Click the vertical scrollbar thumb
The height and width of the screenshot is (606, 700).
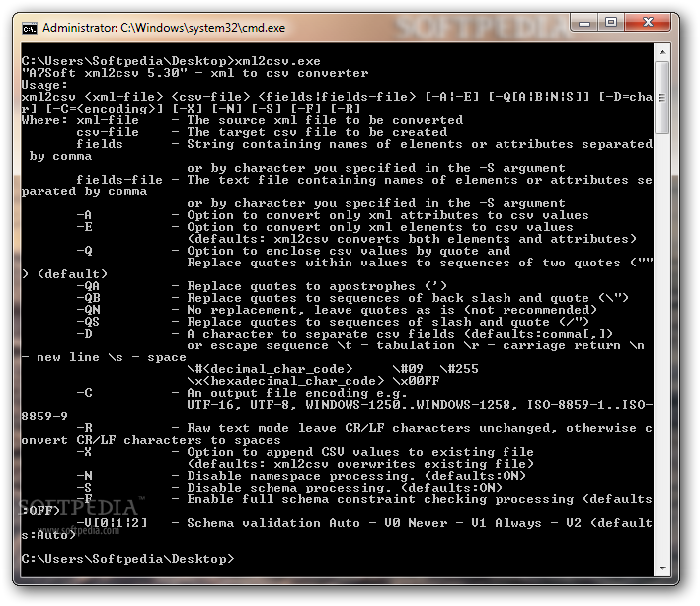point(662,98)
